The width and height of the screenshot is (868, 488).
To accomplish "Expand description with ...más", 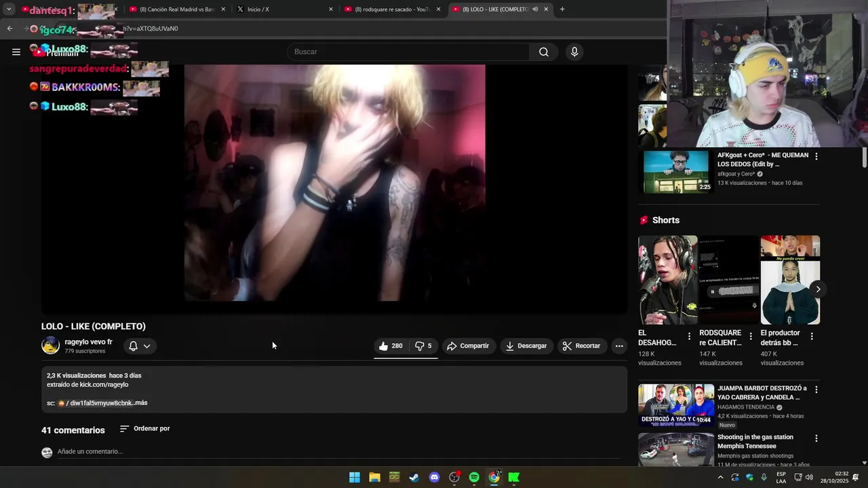I will [x=141, y=403].
